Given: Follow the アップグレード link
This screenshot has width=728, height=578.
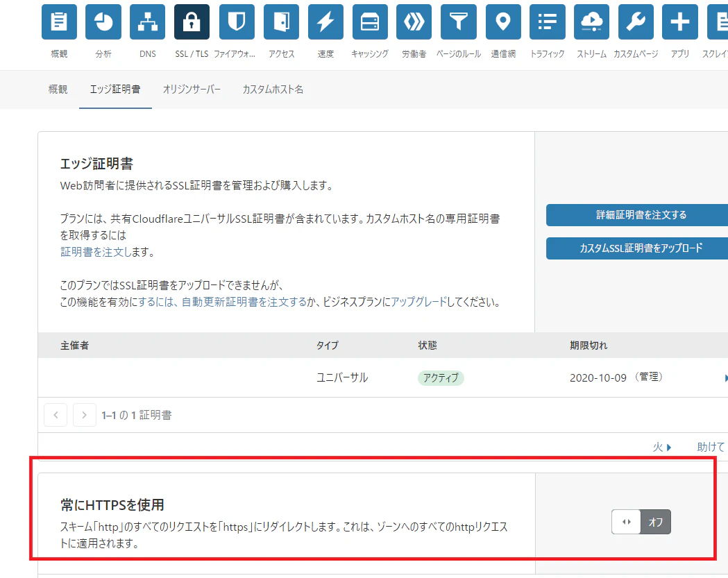Looking at the screenshot, I should pyautogui.click(x=418, y=303).
